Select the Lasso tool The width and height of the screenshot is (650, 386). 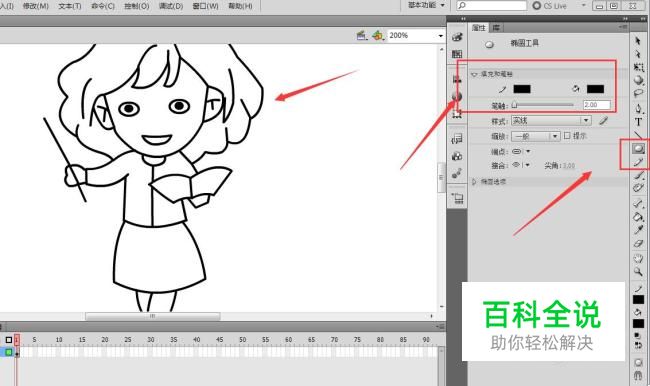[x=638, y=93]
